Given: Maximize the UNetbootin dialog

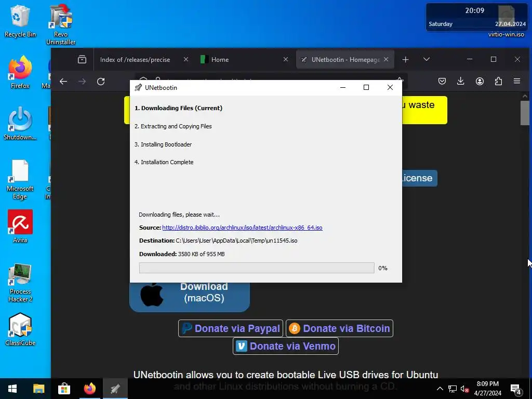Looking at the screenshot, I should click(366, 87).
